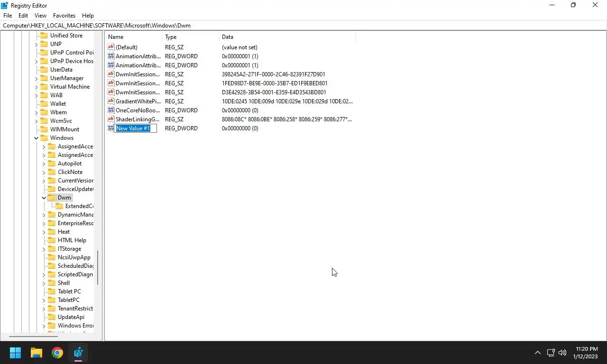Open the Help menu
The width and height of the screenshot is (607, 364).
coord(88,16)
